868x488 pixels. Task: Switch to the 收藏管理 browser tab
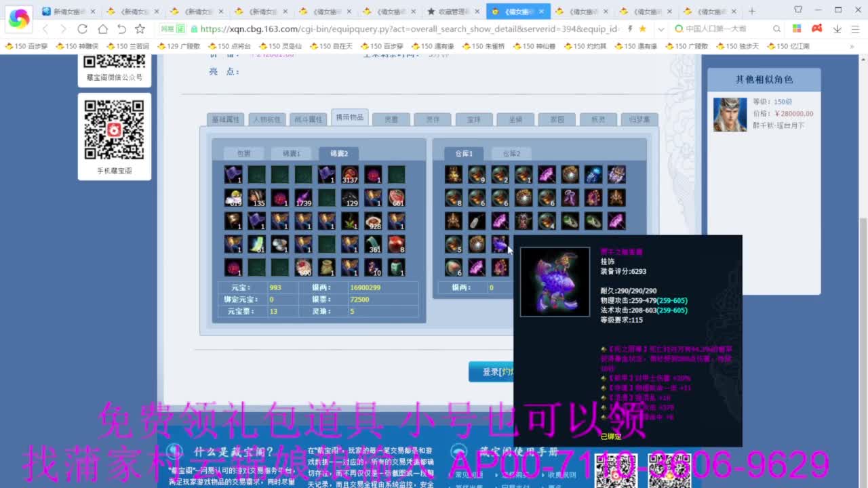click(x=454, y=12)
